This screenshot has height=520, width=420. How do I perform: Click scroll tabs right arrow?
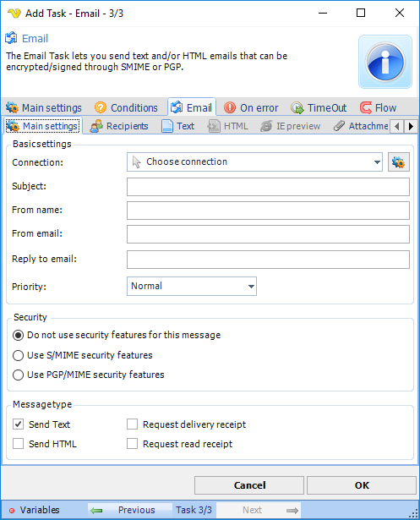[411, 126]
